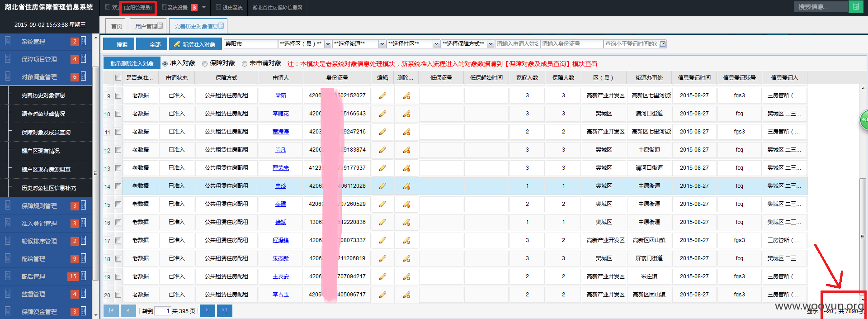
Task: Expand the 系统设置 dropdown arrow in the top bar
Action: click(x=204, y=7)
